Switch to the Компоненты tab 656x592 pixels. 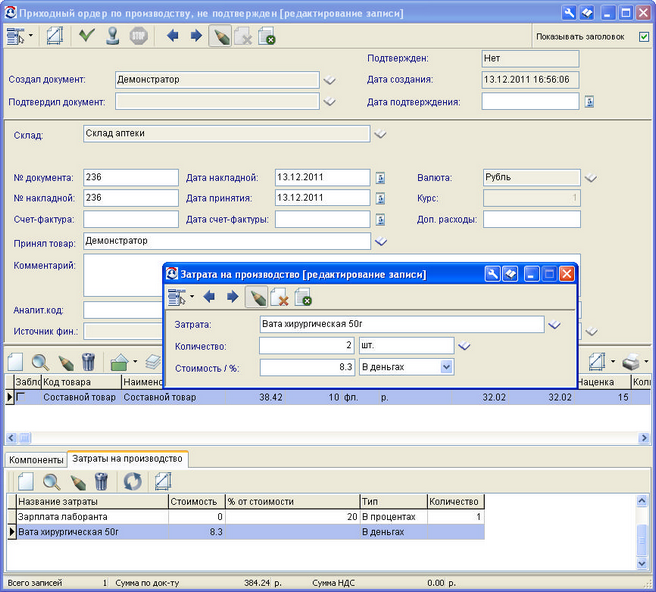pos(36,460)
